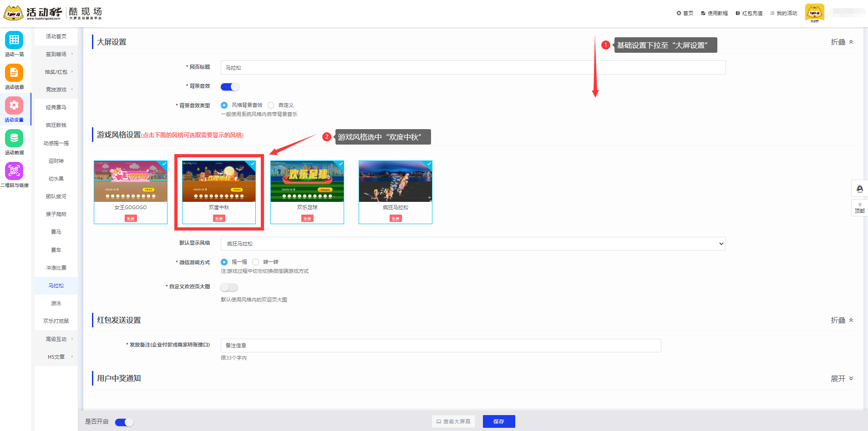Select the 转一转 radio option
This screenshot has height=431, width=868.
click(x=255, y=262)
